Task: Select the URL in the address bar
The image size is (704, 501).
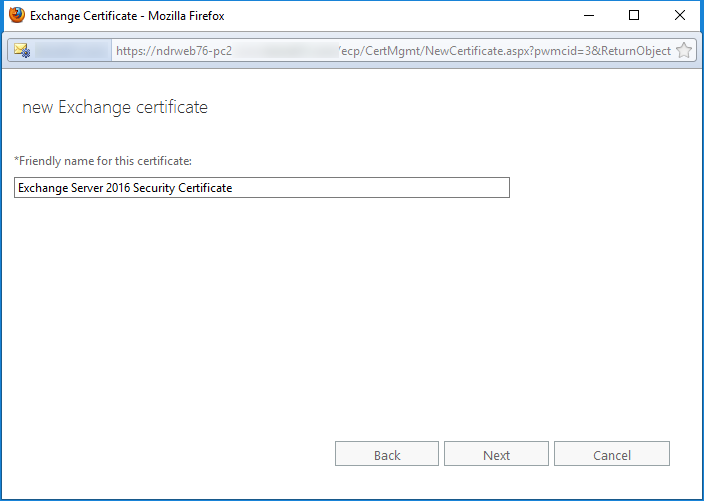Action: click(393, 51)
